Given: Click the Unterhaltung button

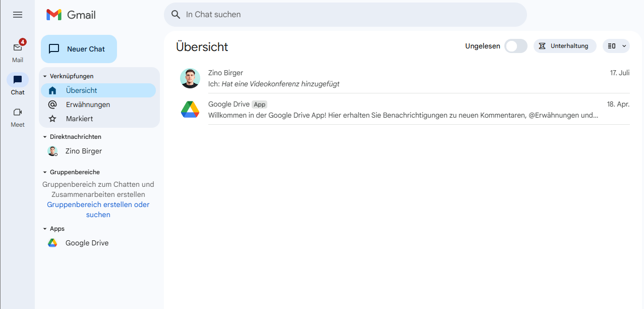Looking at the screenshot, I should (x=564, y=46).
